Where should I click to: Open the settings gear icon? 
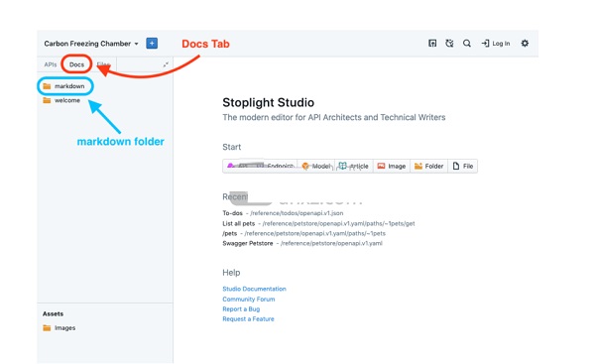525,44
